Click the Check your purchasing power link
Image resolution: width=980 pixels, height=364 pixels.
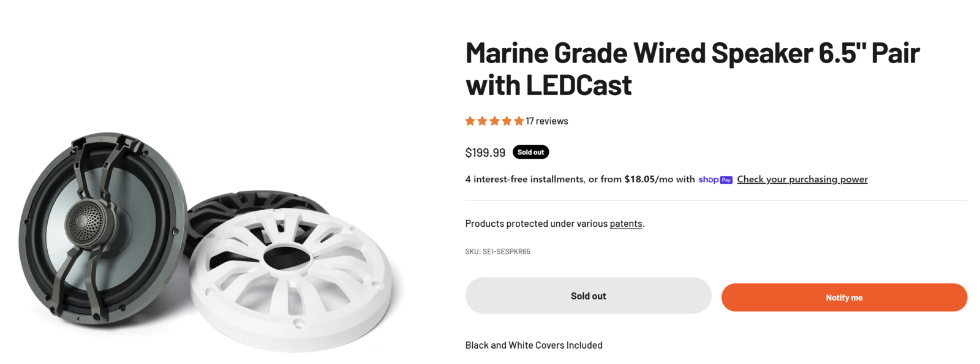click(802, 179)
